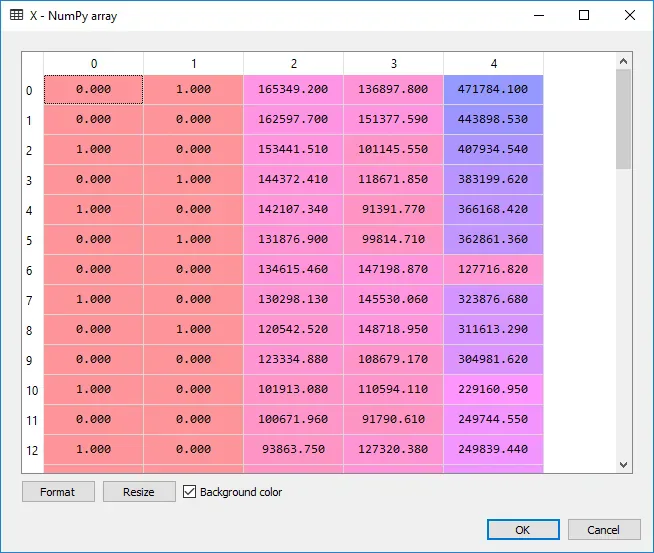Select column header 0
The height and width of the screenshot is (553, 654).
[x=93, y=63]
